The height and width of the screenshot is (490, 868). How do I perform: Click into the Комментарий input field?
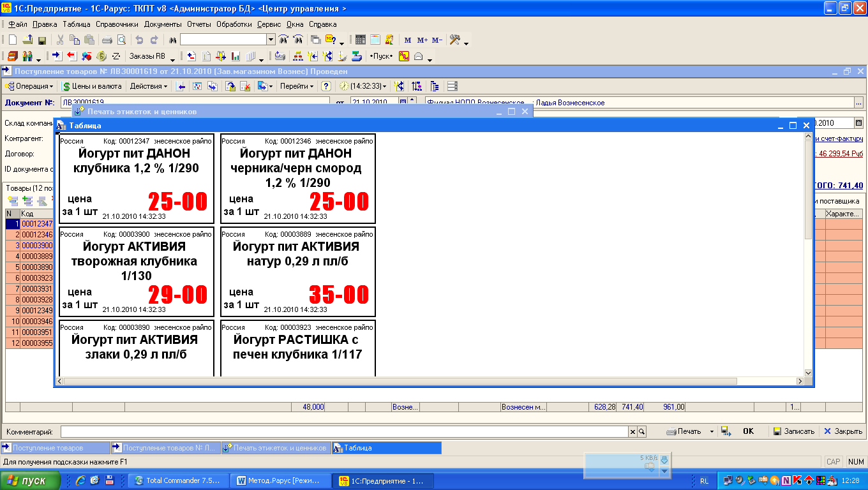click(x=345, y=432)
